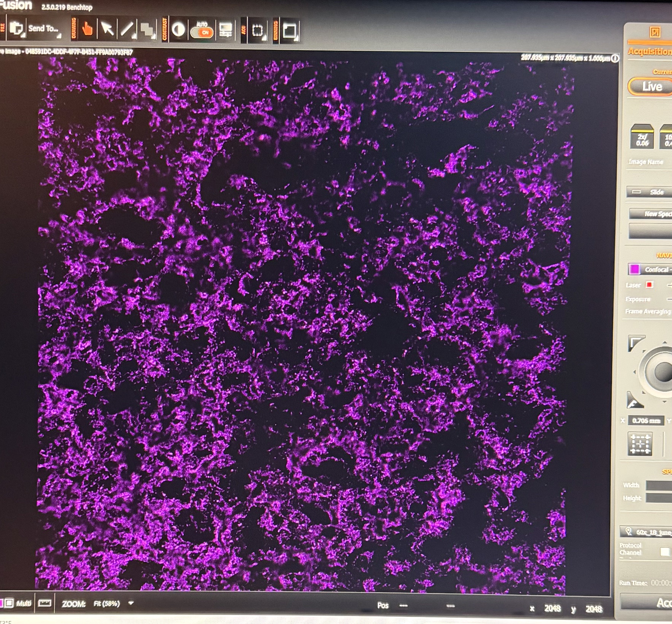
Task: Click the image info icon beside dimensions
Action: [615, 59]
